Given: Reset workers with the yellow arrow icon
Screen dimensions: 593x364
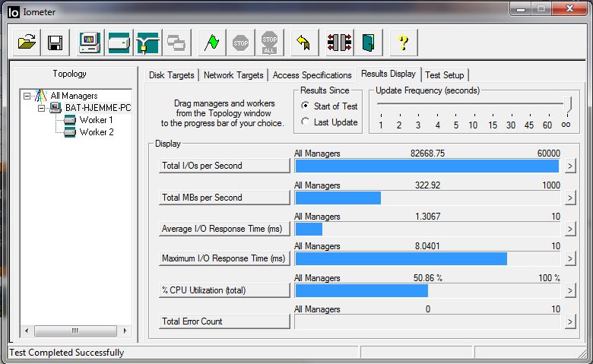Looking at the screenshot, I should (304, 43).
